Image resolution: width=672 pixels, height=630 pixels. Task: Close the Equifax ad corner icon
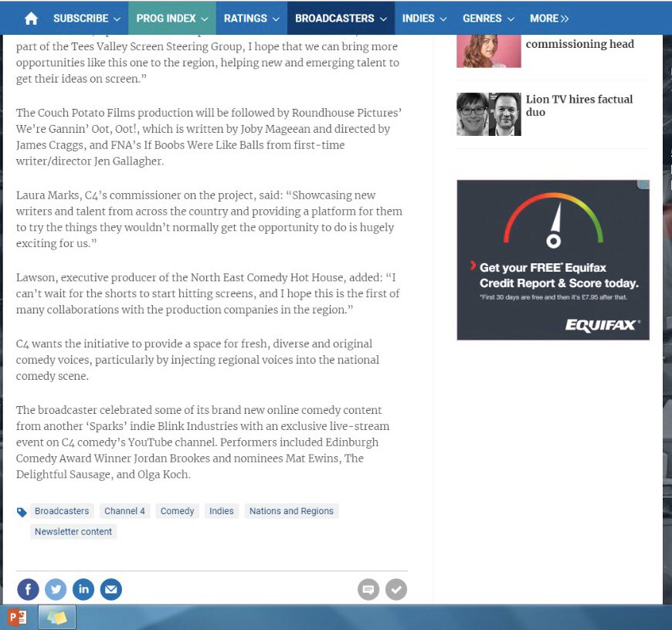643,185
